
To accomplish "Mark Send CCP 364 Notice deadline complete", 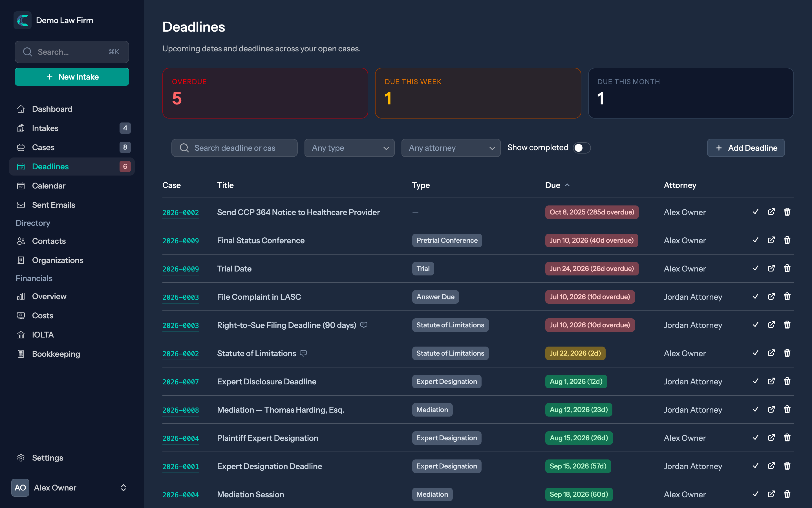I will click(x=755, y=212).
